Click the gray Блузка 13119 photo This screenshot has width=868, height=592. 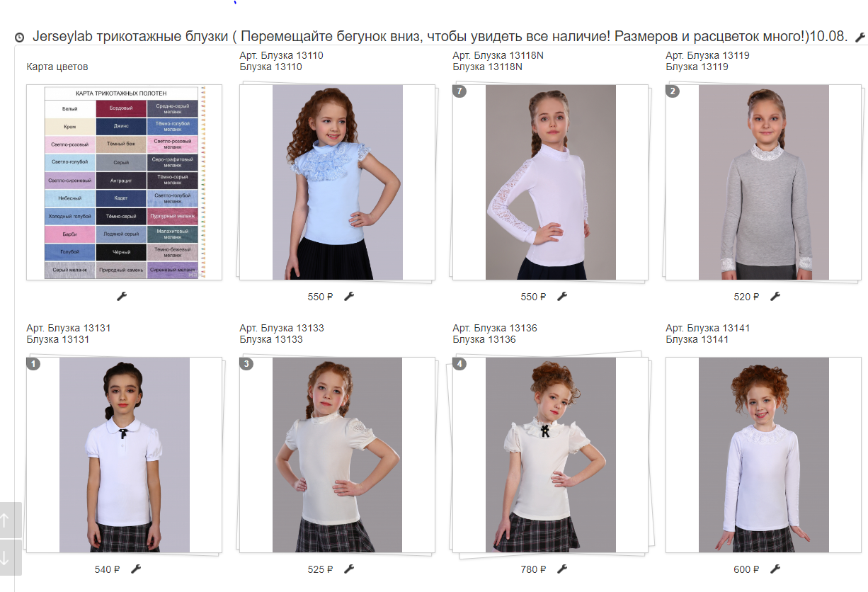pos(764,182)
